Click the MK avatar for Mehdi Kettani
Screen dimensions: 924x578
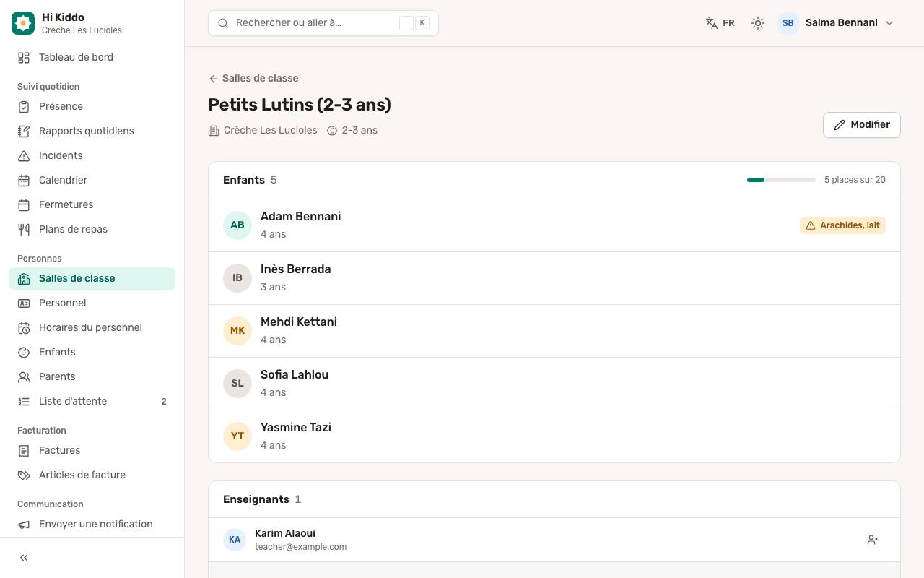coord(237,331)
